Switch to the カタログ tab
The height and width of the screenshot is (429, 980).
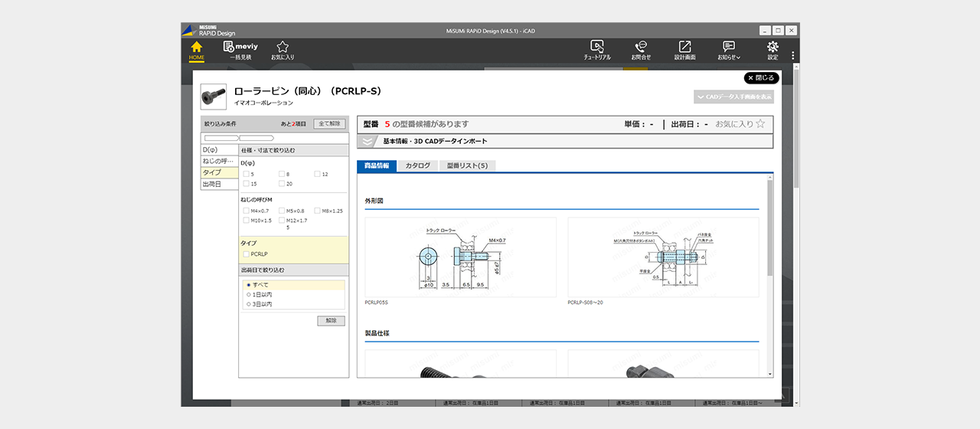pos(417,165)
